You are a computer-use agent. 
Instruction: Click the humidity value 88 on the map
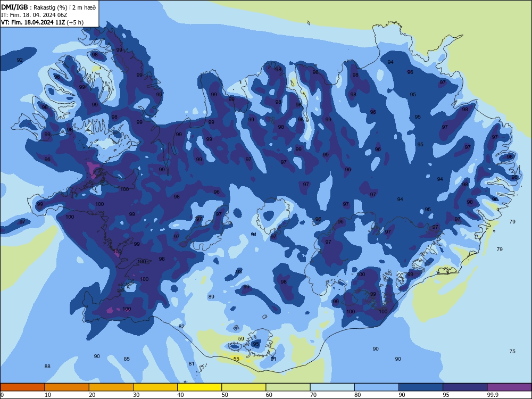[x=47, y=367]
